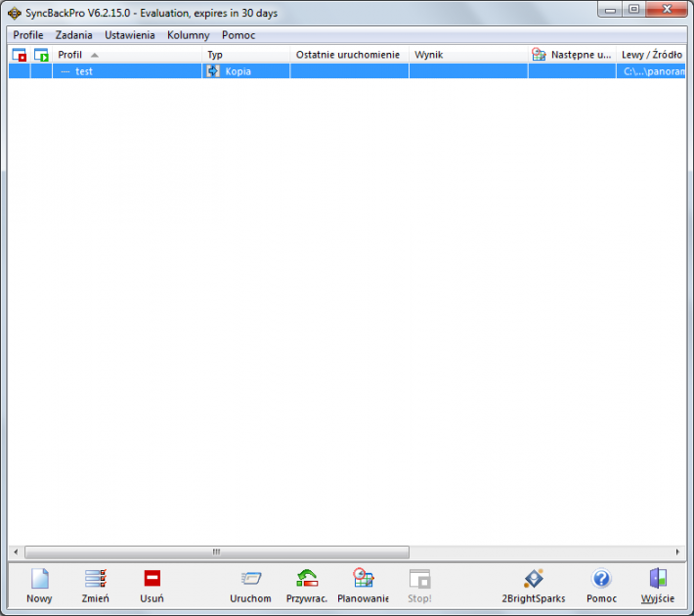The width and height of the screenshot is (694, 616).
Task: Maximize the SyncBackPro window
Action: [x=633, y=10]
